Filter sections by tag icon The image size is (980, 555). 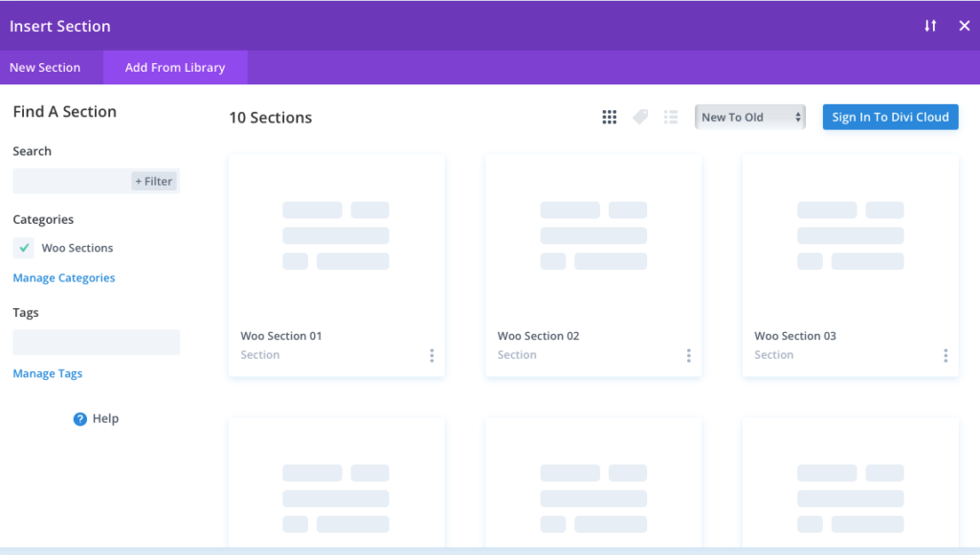pyautogui.click(x=640, y=116)
